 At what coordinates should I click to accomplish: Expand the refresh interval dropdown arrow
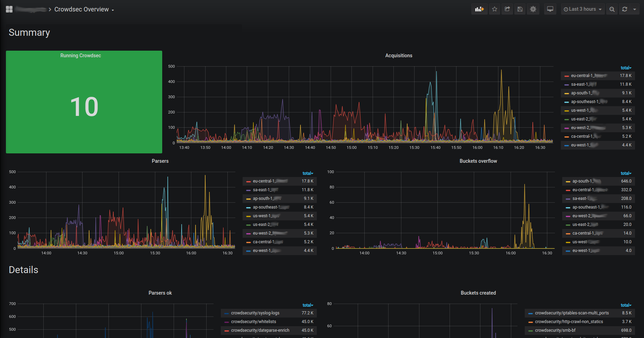pyautogui.click(x=635, y=9)
